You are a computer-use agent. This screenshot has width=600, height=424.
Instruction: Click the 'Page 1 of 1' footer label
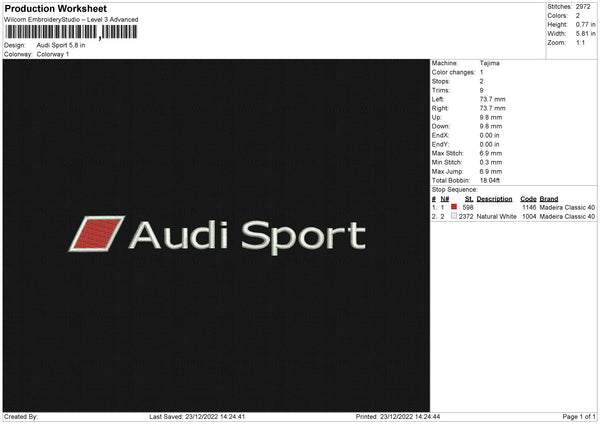pos(579,417)
